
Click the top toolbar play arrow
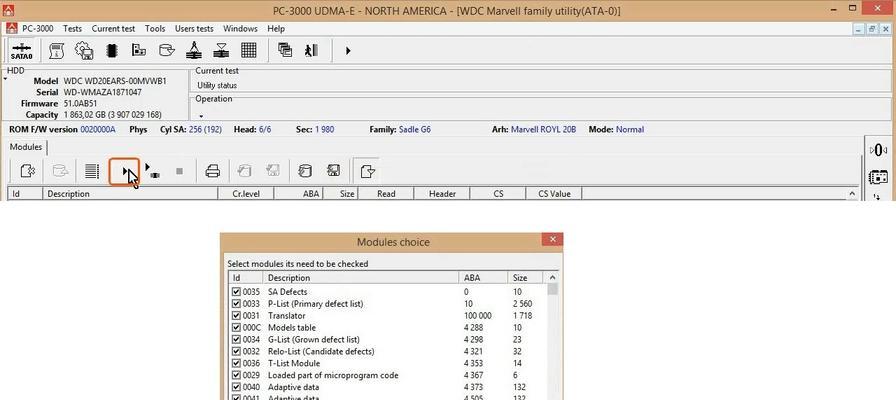347,51
